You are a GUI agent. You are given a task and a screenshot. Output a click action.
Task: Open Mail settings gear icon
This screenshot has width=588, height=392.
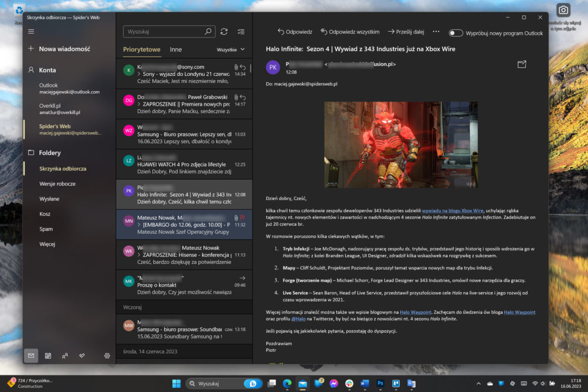[107, 356]
